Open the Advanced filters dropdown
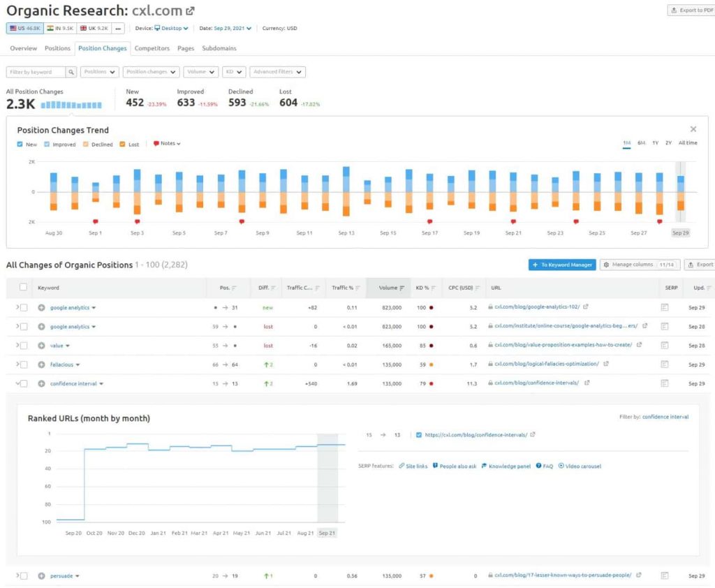 (277, 72)
